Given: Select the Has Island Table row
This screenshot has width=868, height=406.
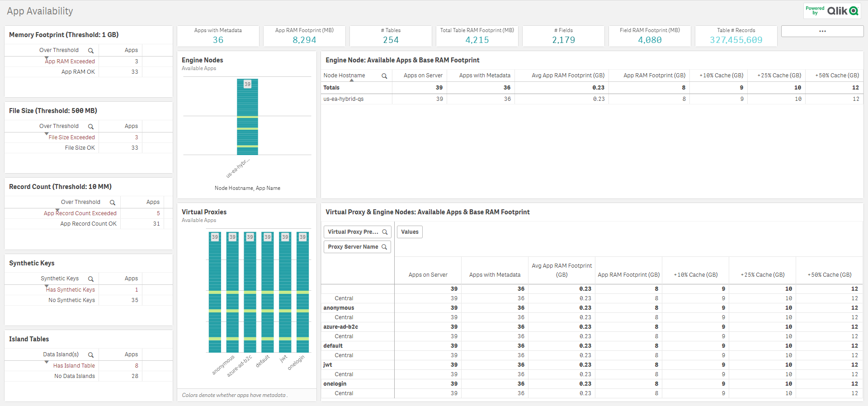Looking at the screenshot, I should pos(74,366).
